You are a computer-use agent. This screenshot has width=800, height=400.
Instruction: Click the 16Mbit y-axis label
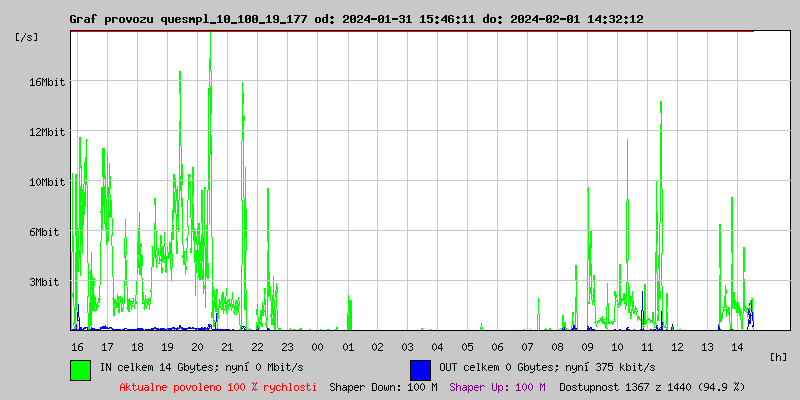tap(46, 82)
